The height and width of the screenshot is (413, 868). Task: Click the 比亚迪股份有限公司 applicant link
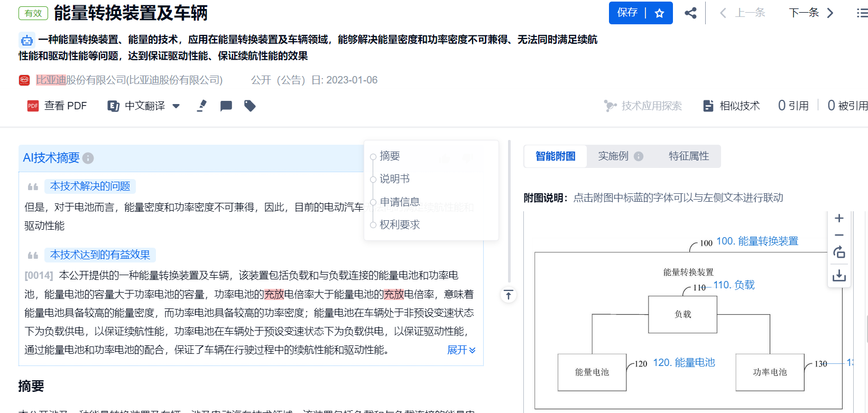pos(129,80)
